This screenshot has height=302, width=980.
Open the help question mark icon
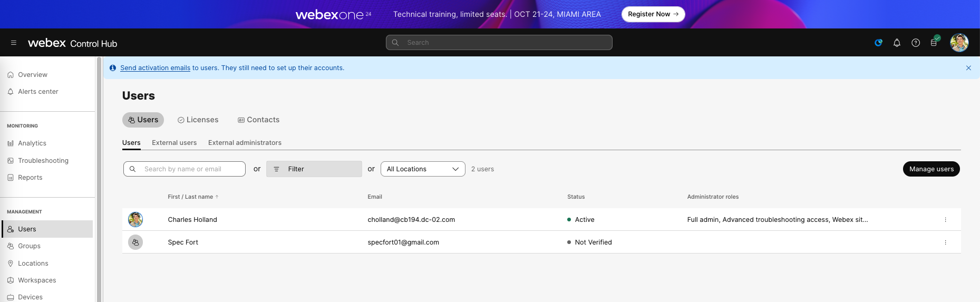point(916,43)
